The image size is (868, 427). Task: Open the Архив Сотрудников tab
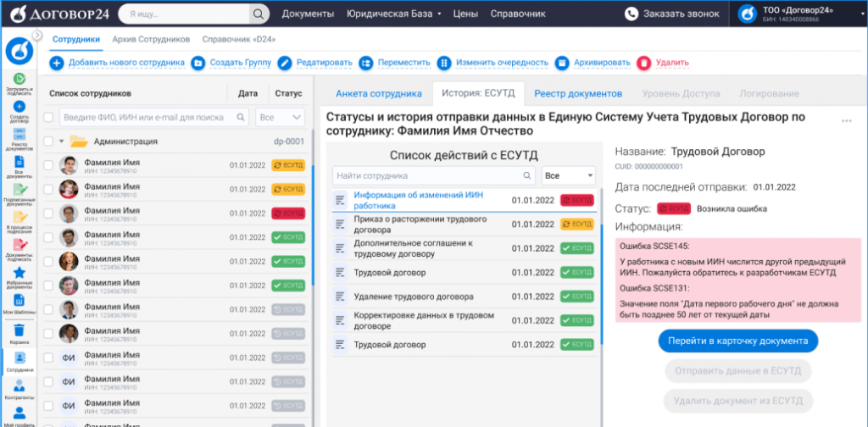150,39
